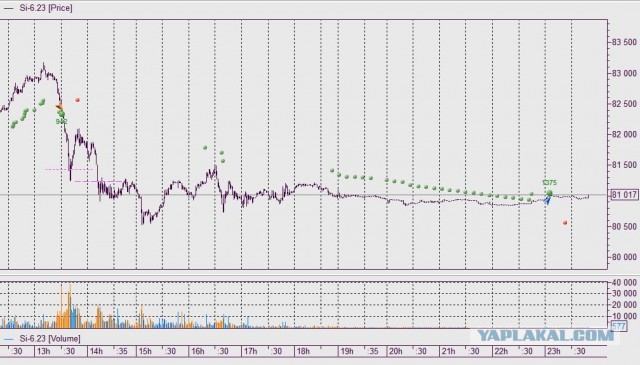Click the 30 000 volume axis label
Screen dimensions: 640x365
[x=624, y=294]
